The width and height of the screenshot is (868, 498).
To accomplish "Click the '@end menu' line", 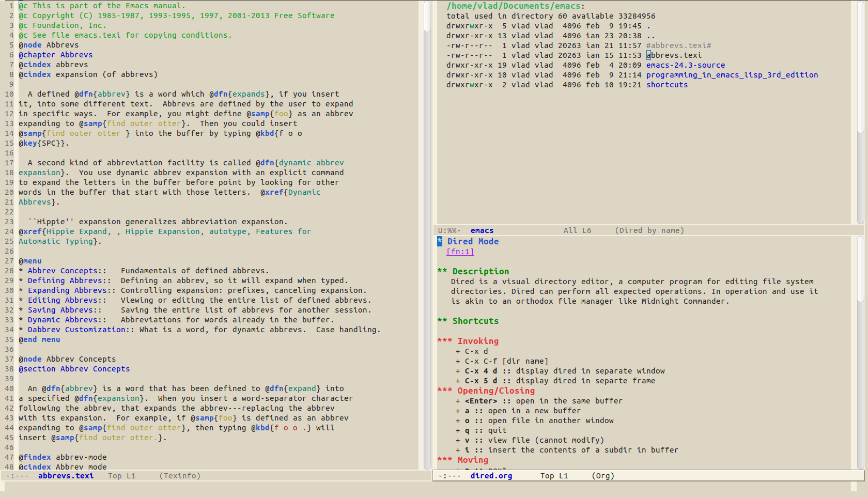I will tap(39, 339).
